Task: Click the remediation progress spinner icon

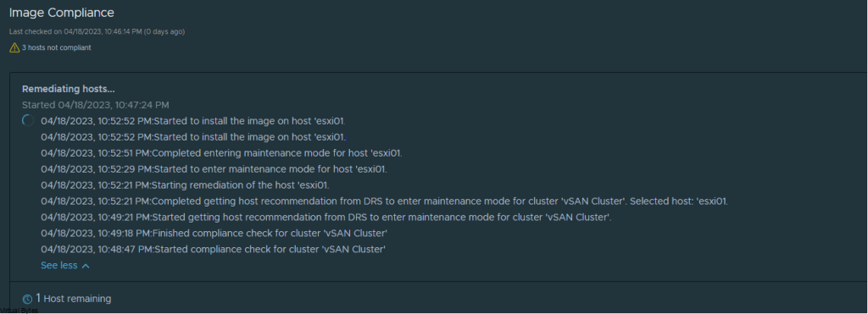Action: (x=28, y=121)
